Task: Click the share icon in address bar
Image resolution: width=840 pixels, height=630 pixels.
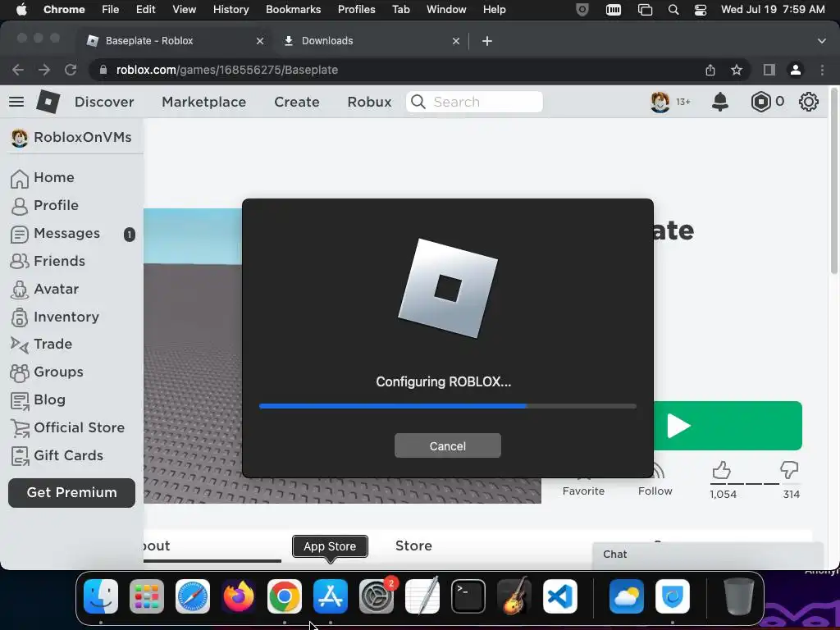Action: pos(710,70)
